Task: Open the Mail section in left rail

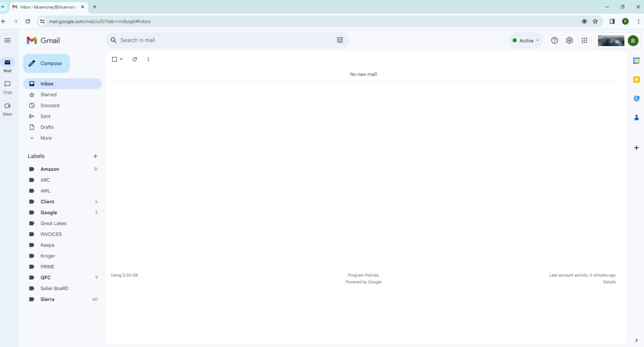Action: tap(7, 65)
